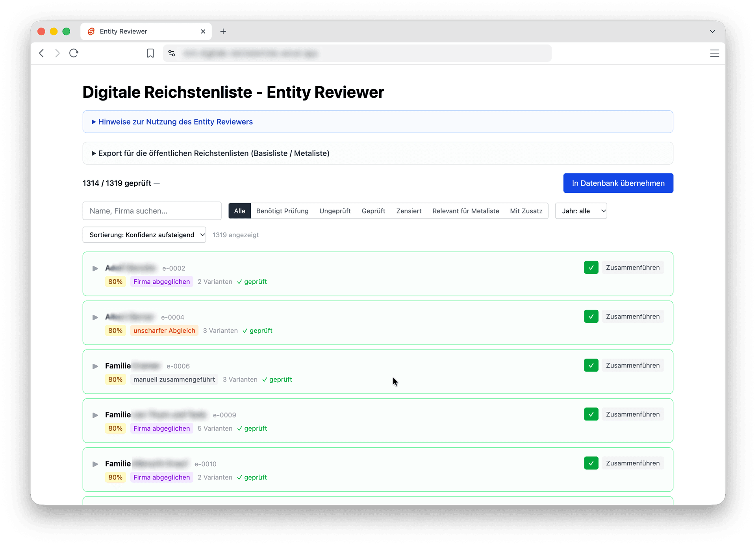The width and height of the screenshot is (756, 545).
Task: Open a new browser tab
Action: [223, 32]
